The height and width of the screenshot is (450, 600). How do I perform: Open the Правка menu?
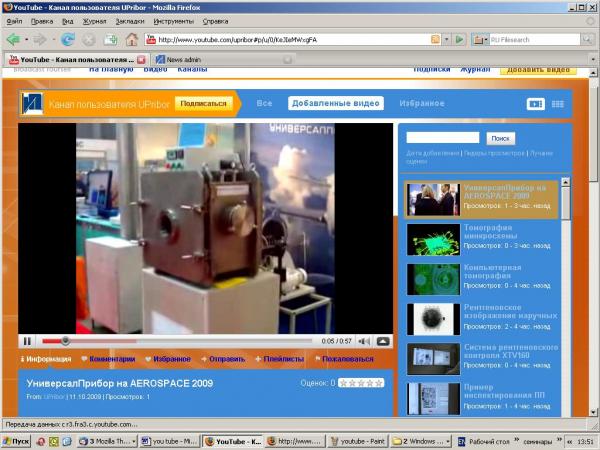pos(42,21)
